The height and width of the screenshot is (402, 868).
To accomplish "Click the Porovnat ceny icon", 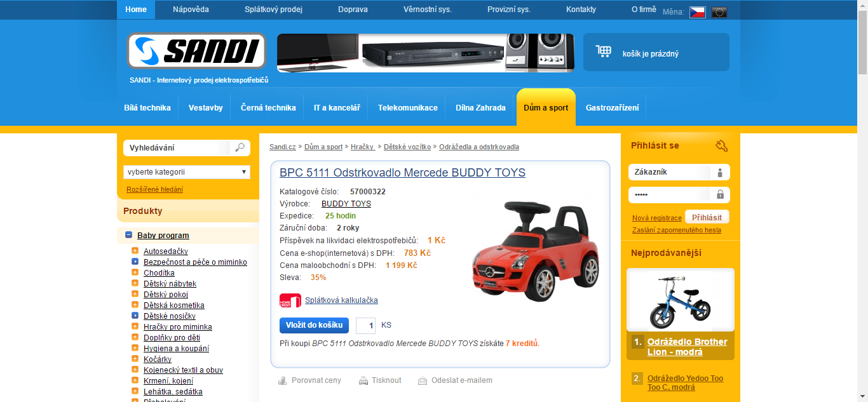I will click(283, 380).
